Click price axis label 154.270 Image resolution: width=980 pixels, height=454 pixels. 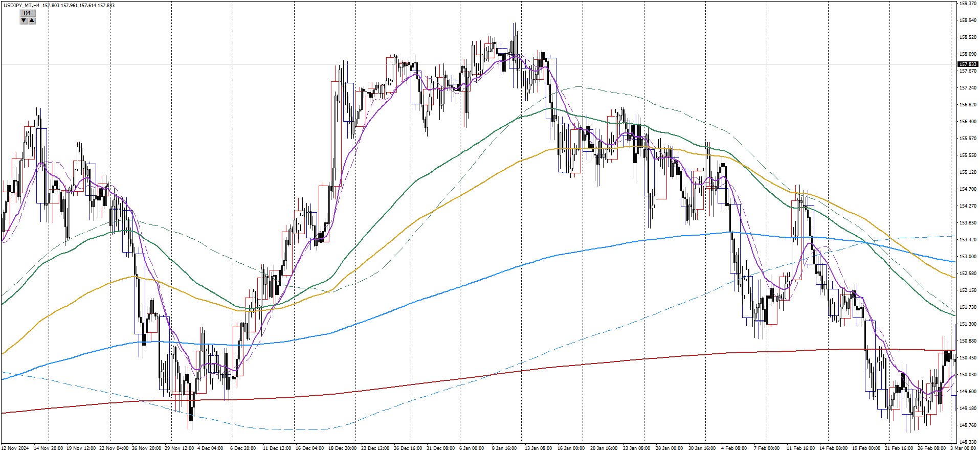pyautogui.click(x=968, y=206)
